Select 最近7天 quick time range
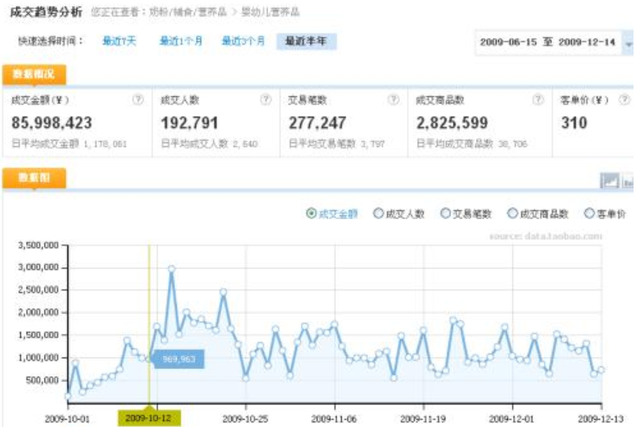640x427 pixels. (118, 42)
